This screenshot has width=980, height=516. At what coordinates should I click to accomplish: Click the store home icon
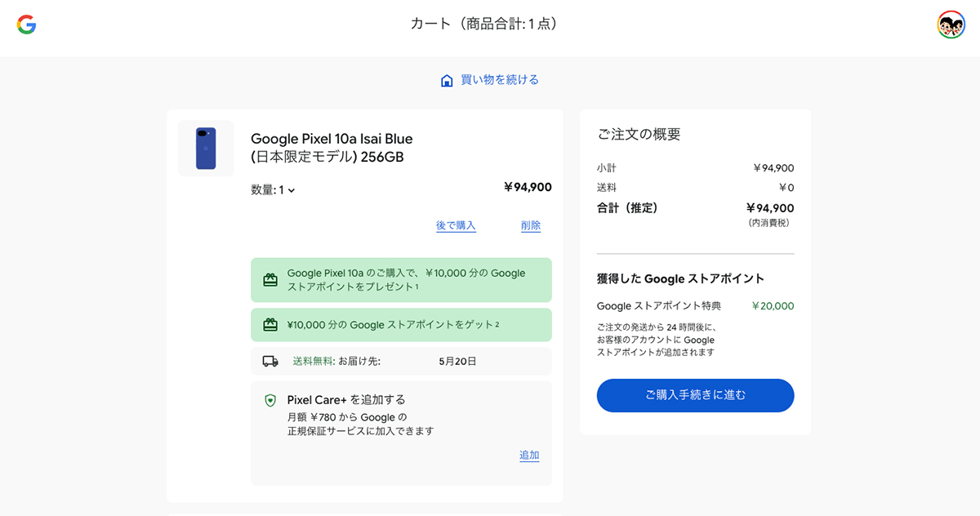click(x=447, y=80)
